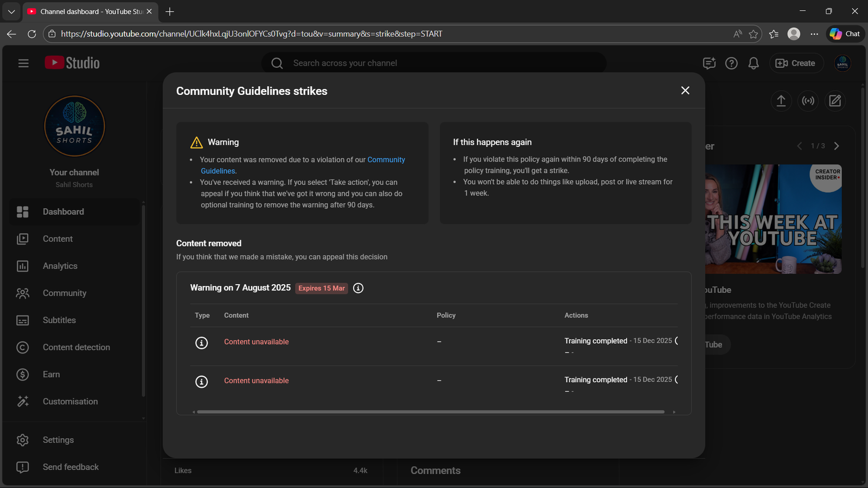Close the Community Guidelines strikes dialog
The height and width of the screenshot is (488, 868).
(685, 91)
